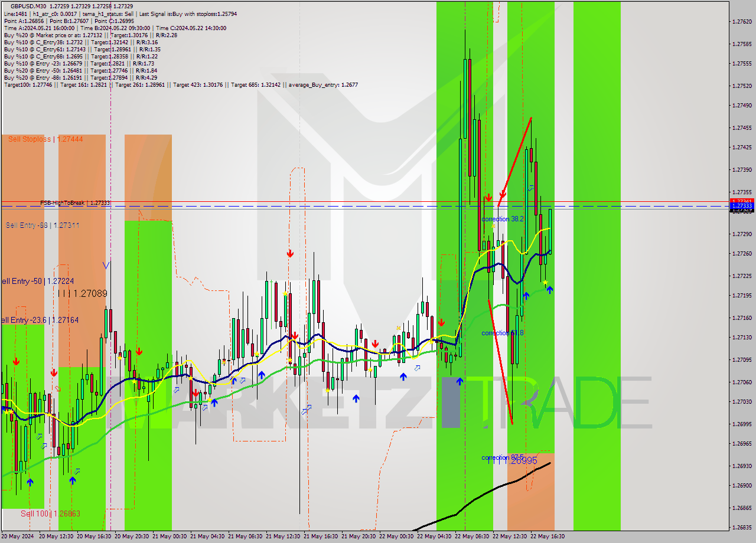Screen dimensions: 756x543
Task: Select the red down arrow at 22 May 04:30
Action: point(442,323)
